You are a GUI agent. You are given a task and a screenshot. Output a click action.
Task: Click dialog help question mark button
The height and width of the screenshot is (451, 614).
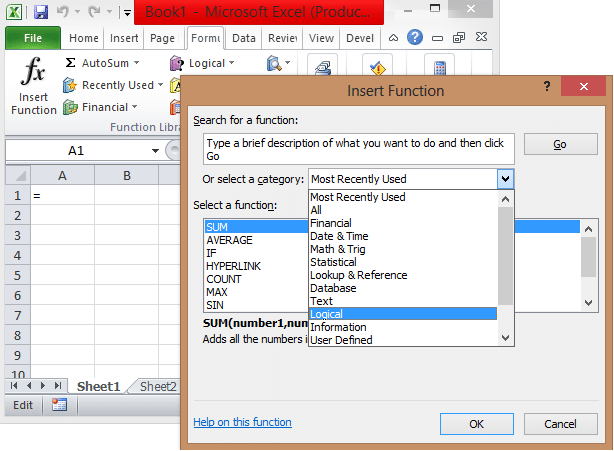(x=547, y=86)
